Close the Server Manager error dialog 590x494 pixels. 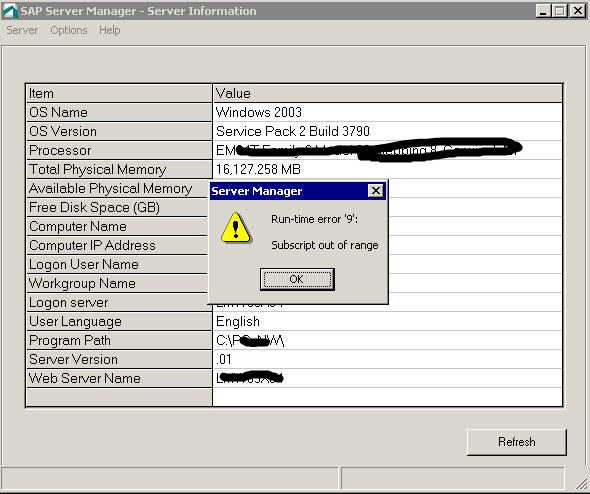coord(376,191)
